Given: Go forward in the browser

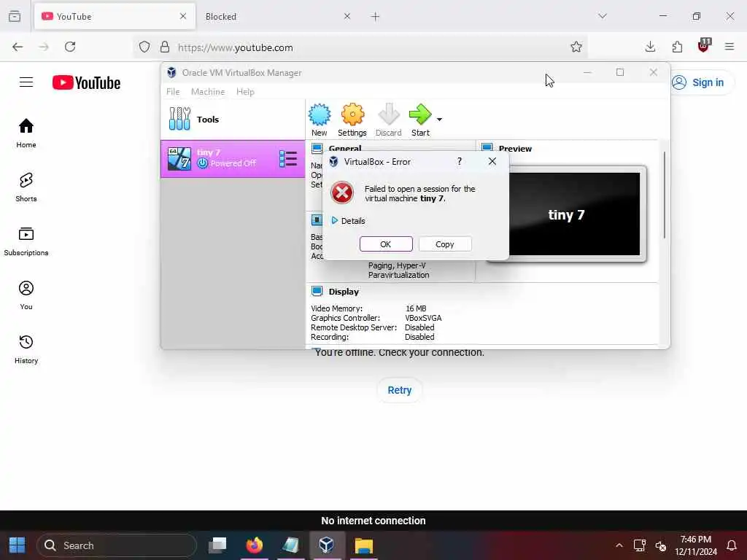Looking at the screenshot, I should [44, 47].
